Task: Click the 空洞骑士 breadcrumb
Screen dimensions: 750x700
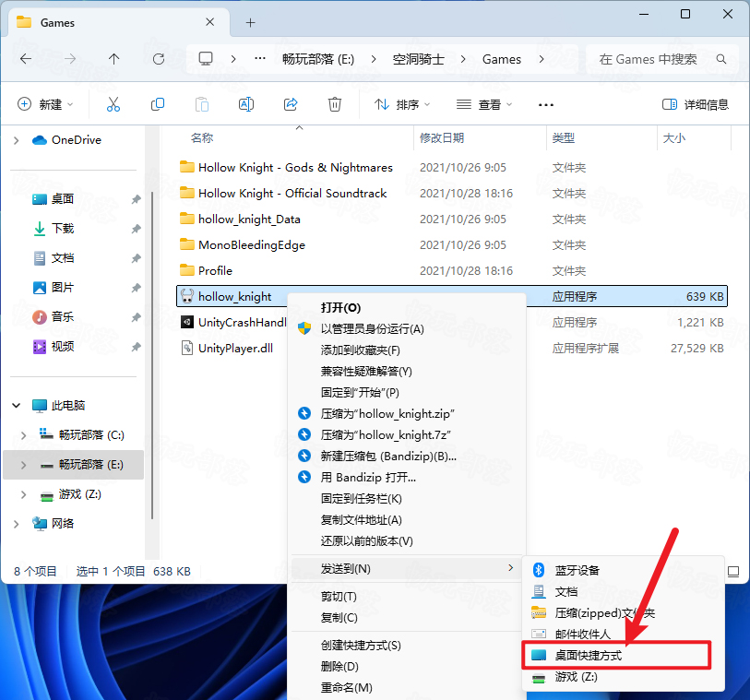Action: [x=419, y=59]
